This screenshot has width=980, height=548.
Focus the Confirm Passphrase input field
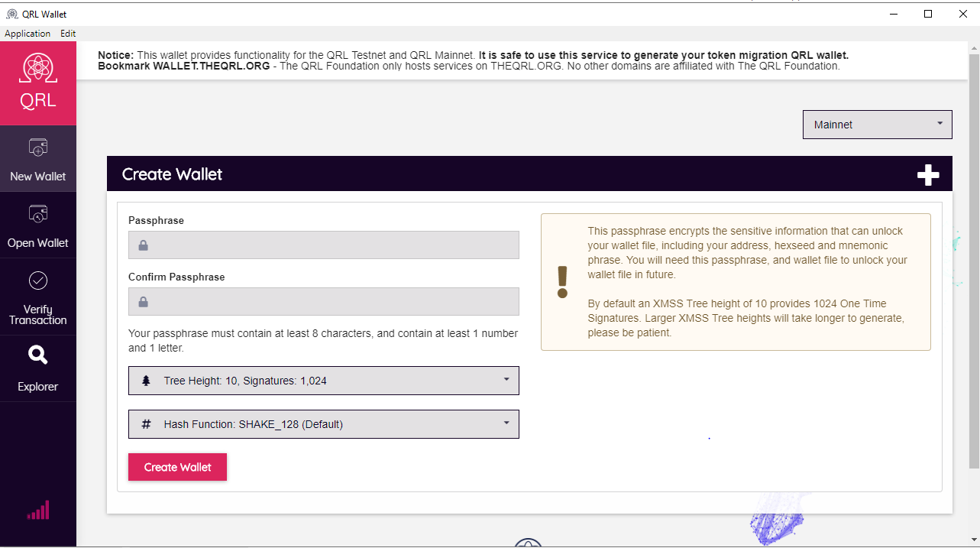324,302
